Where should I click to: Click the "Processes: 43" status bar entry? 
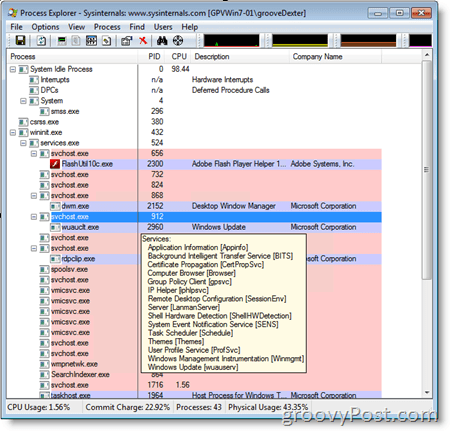(199, 407)
